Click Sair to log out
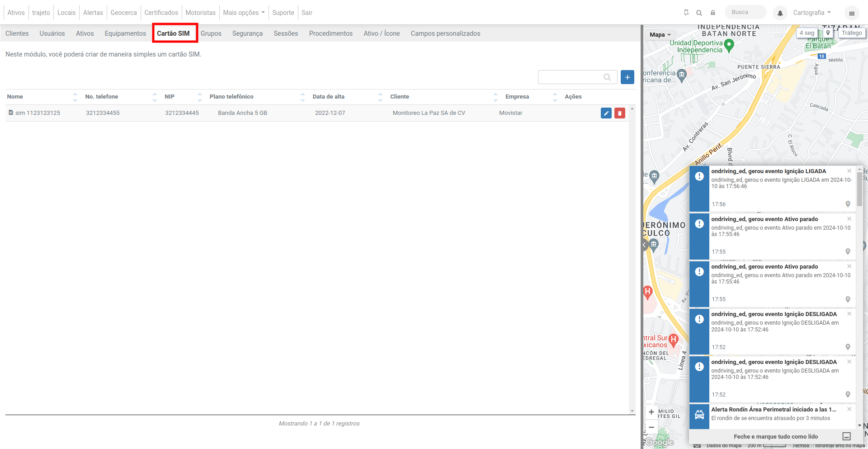 coord(307,13)
